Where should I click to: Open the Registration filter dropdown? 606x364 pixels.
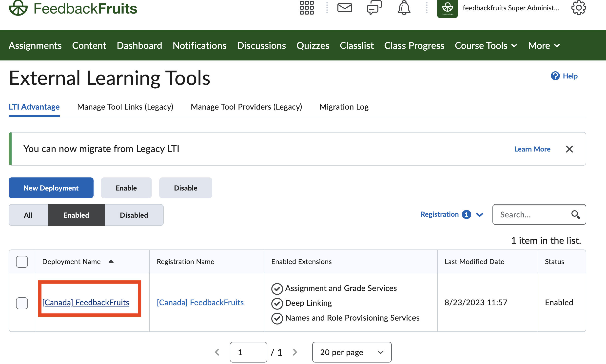[452, 214]
